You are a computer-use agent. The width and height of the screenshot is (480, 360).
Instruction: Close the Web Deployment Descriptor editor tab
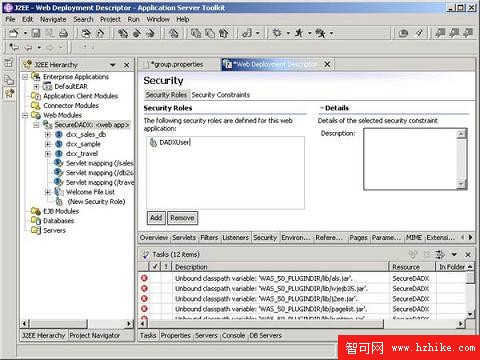point(327,64)
